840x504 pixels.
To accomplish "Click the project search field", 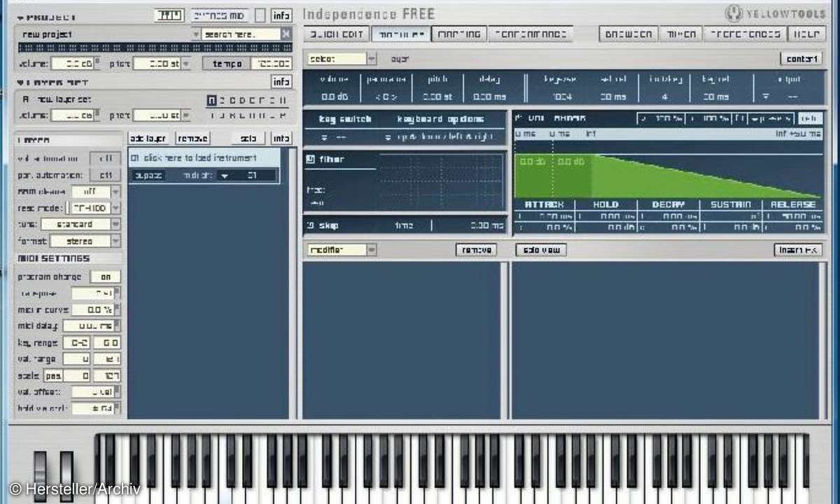I will click(x=241, y=34).
